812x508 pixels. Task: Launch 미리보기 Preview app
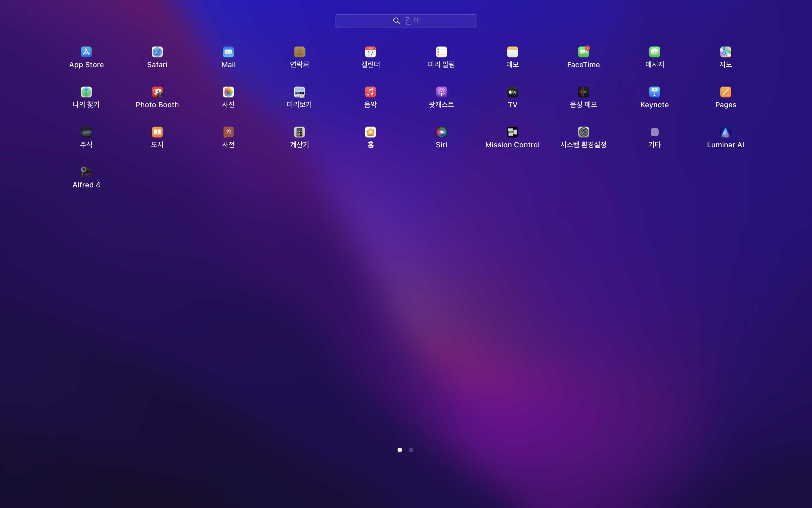299,92
